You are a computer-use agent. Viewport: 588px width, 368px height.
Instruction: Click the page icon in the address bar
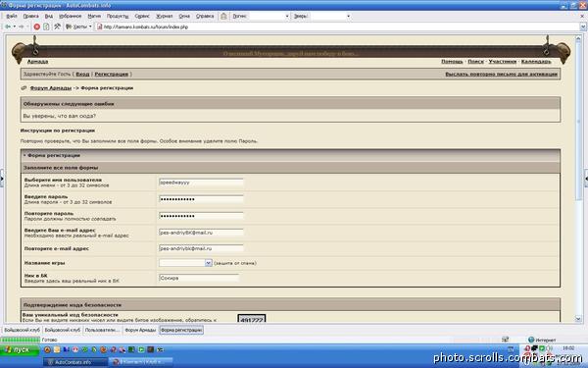pyautogui.click(x=99, y=27)
